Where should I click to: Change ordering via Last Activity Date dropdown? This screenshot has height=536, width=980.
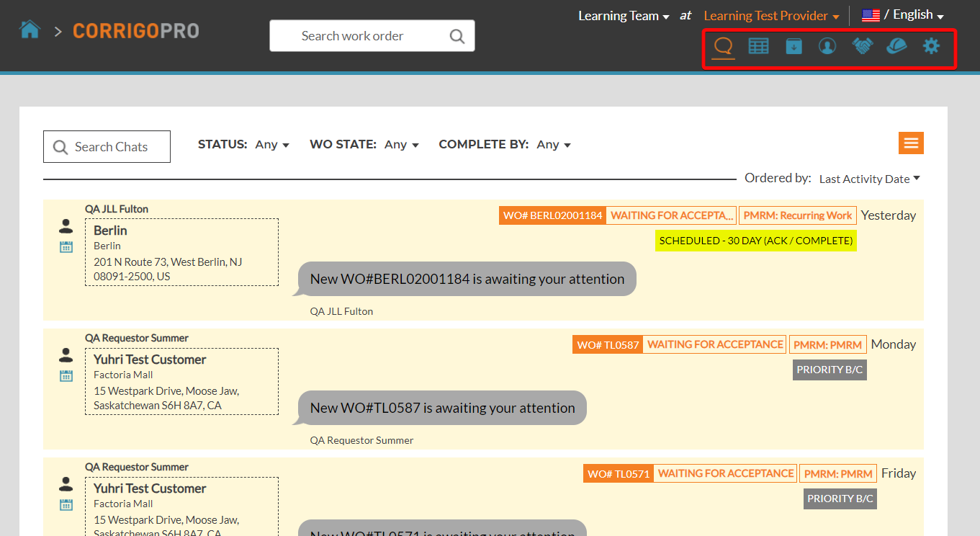(868, 179)
